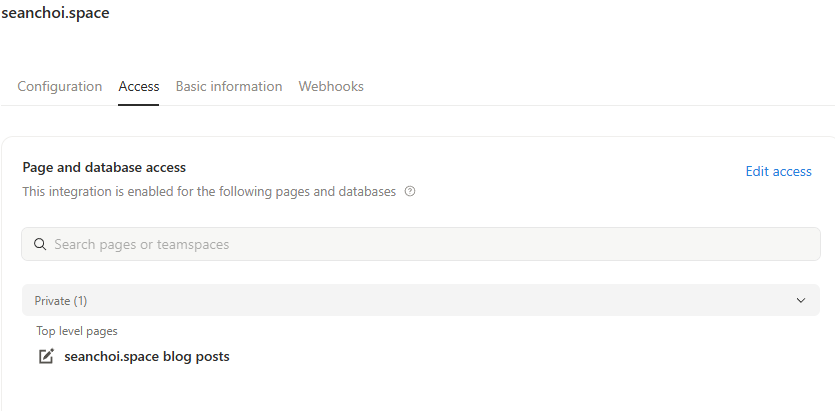Open the seanchoi.space blog posts page
Viewport: 835px width, 411px height.
(147, 356)
